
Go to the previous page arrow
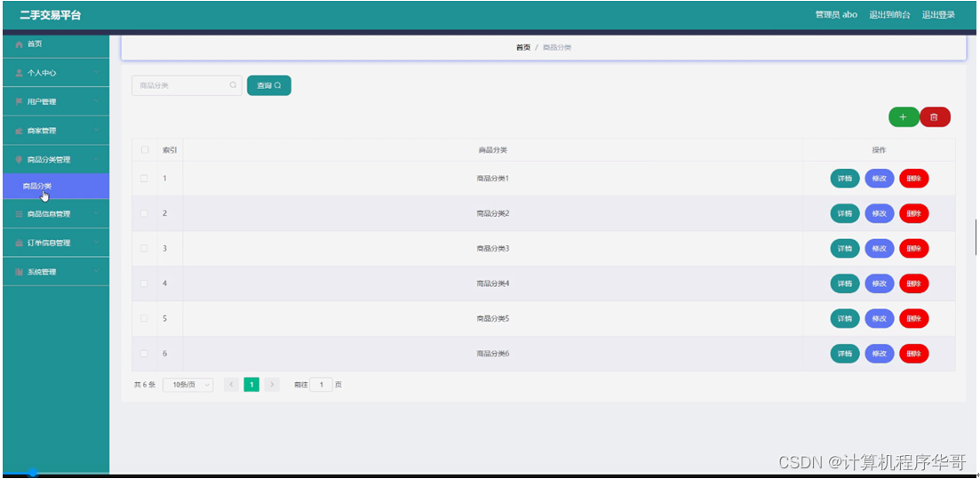(231, 385)
